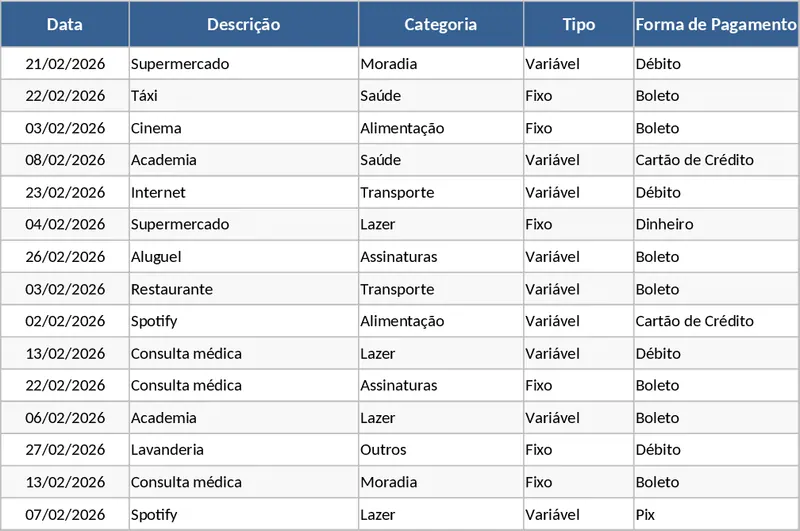The image size is (800, 531).
Task: Click the Data column header
Action: point(65,25)
